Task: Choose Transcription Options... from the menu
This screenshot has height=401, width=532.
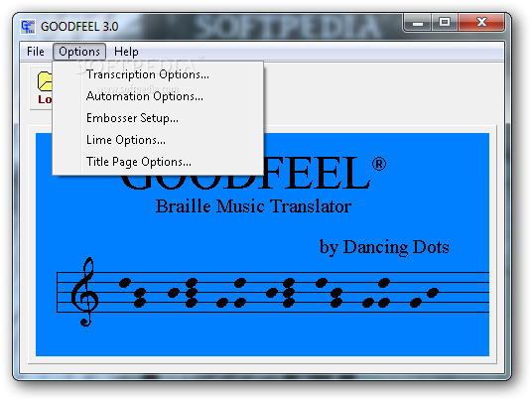Action: (158, 74)
